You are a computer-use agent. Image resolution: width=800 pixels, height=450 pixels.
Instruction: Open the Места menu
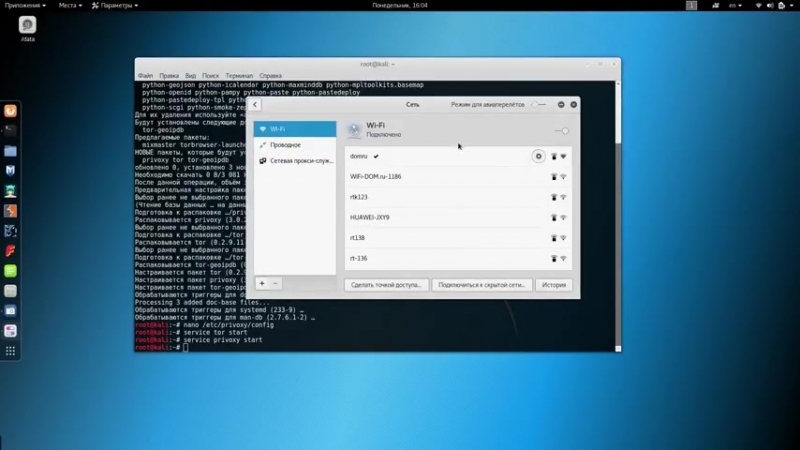tap(70, 5)
